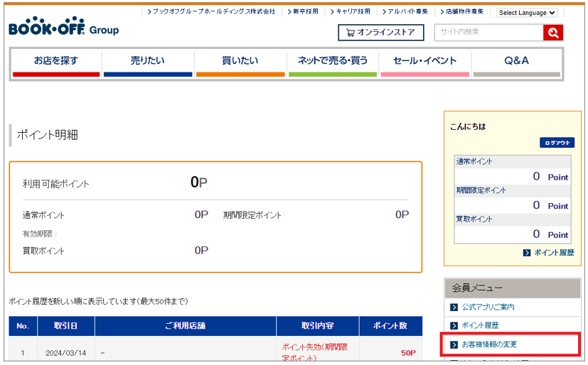Open the Q&A navigation tab
Viewport: 588px width, 365px height.
coord(516,61)
